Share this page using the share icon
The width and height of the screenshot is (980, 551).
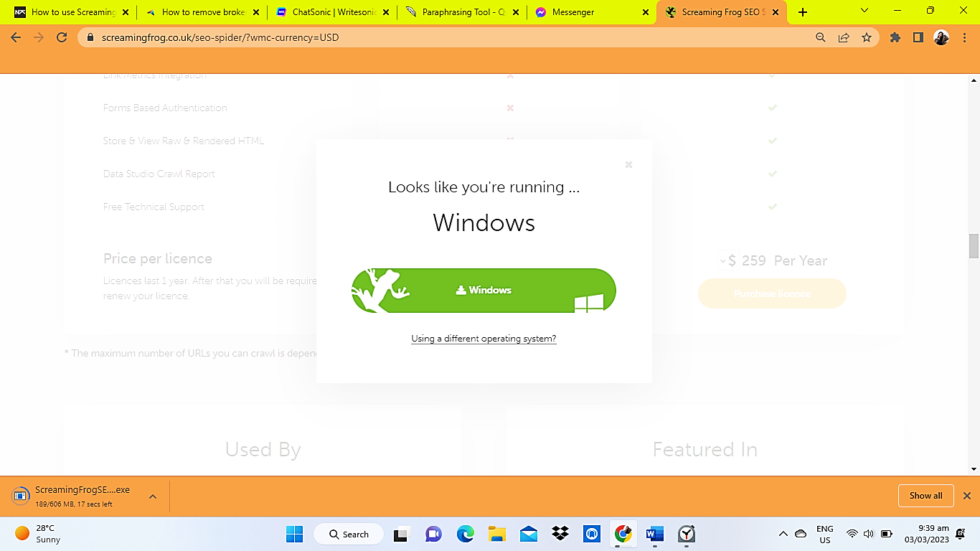(844, 37)
